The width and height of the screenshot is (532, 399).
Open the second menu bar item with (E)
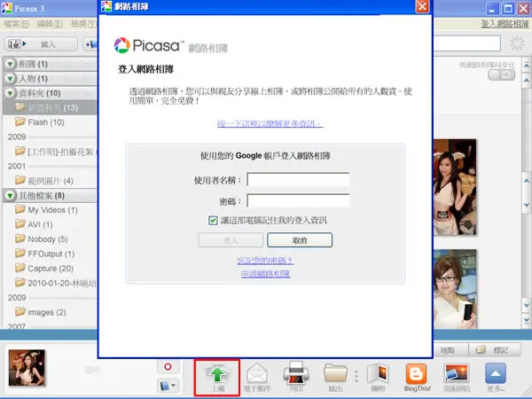point(50,24)
